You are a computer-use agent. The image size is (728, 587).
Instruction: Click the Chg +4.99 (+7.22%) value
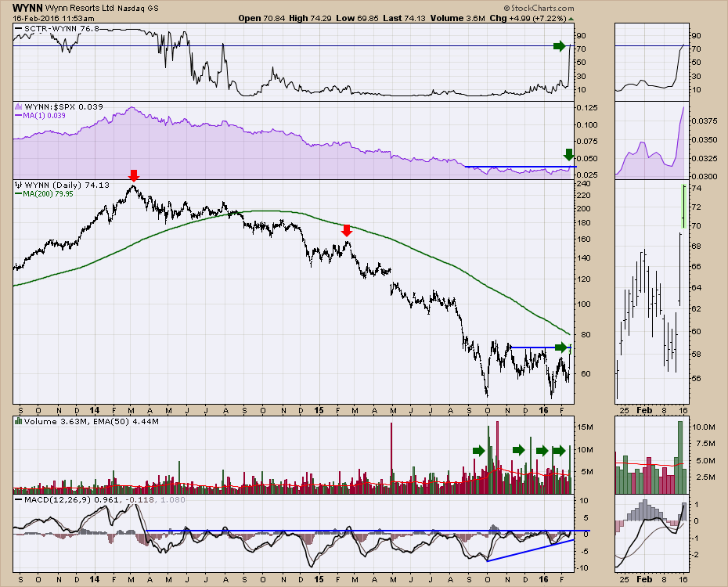pos(528,18)
